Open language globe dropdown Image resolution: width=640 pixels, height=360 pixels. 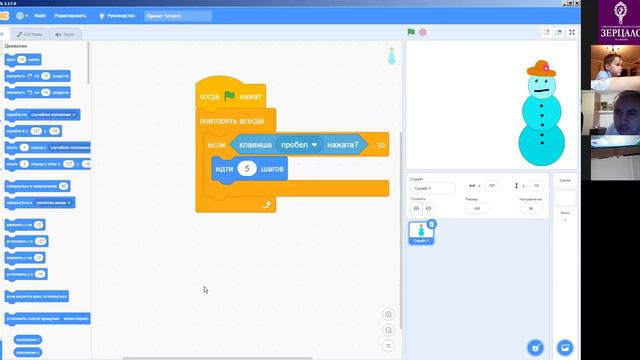tap(22, 16)
